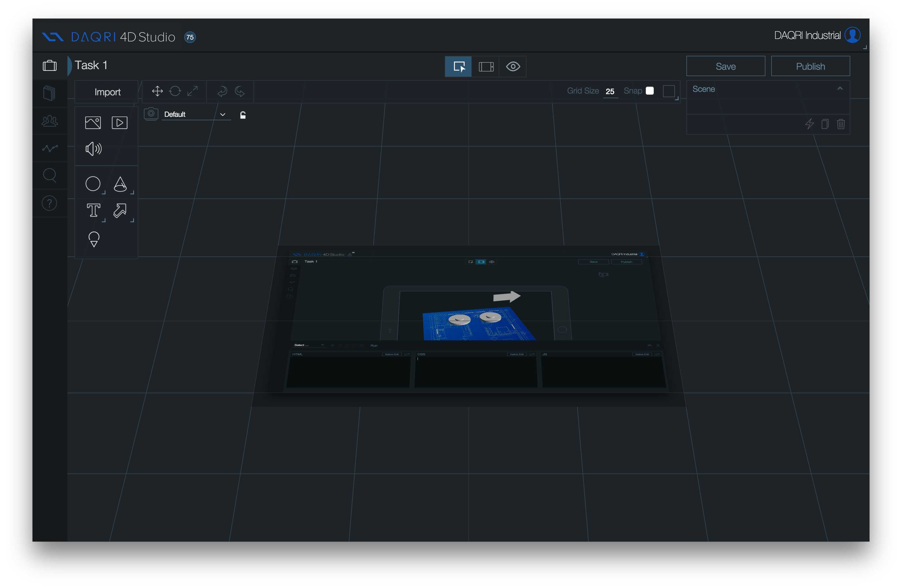Click the 75 notification badge
The width and height of the screenshot is (902, 588).
click(x=190, y=37)
